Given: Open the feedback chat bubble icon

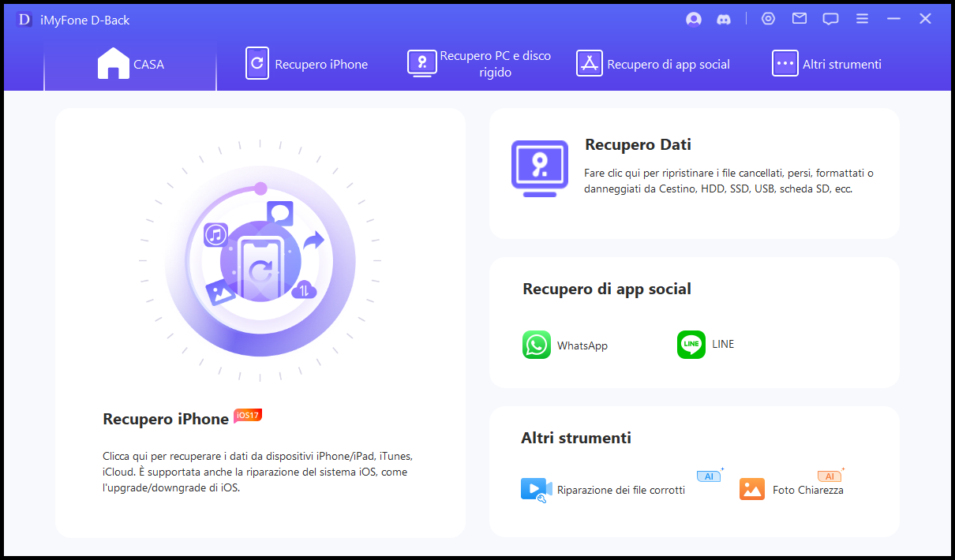Looking at the screenshot, I should pyautogui.click(x=830, y=19).
